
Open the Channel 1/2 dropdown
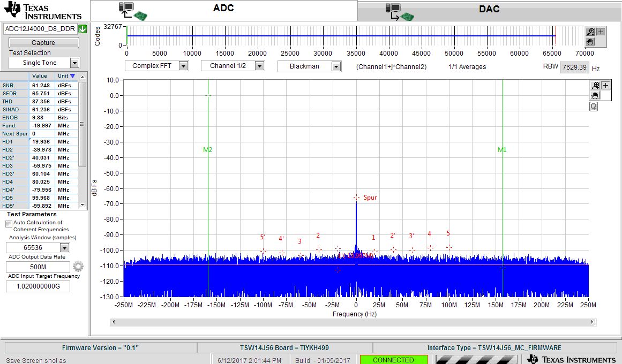click(259, 66)
